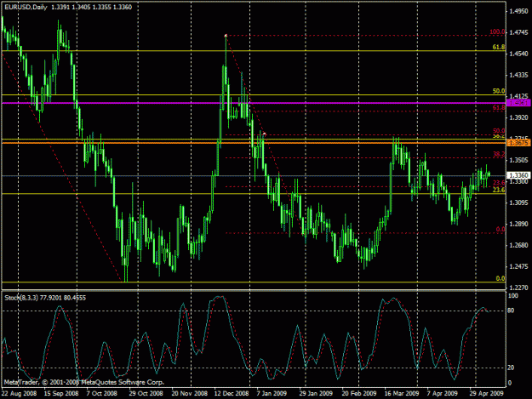Click the 1.4745 price axis label

click(x=518, y=32)
